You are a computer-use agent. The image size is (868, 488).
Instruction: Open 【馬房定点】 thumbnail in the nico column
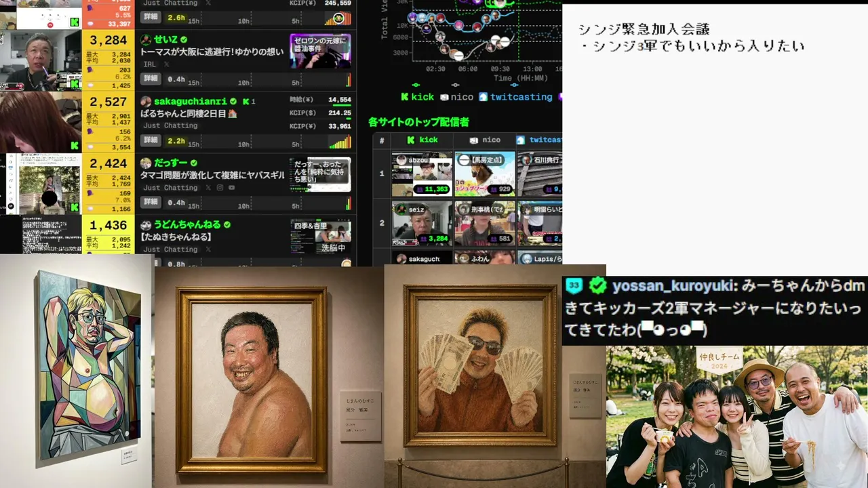[485, 174]
